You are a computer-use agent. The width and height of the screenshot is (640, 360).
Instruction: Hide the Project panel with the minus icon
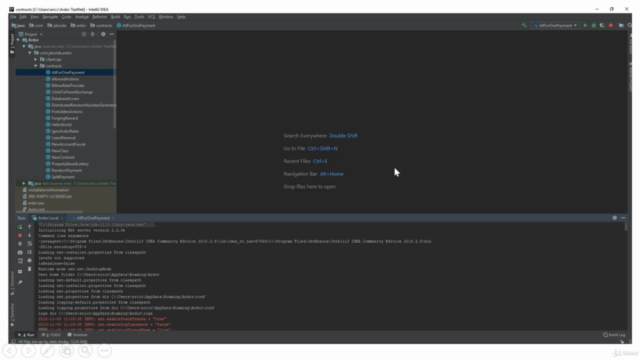[111, 34]
